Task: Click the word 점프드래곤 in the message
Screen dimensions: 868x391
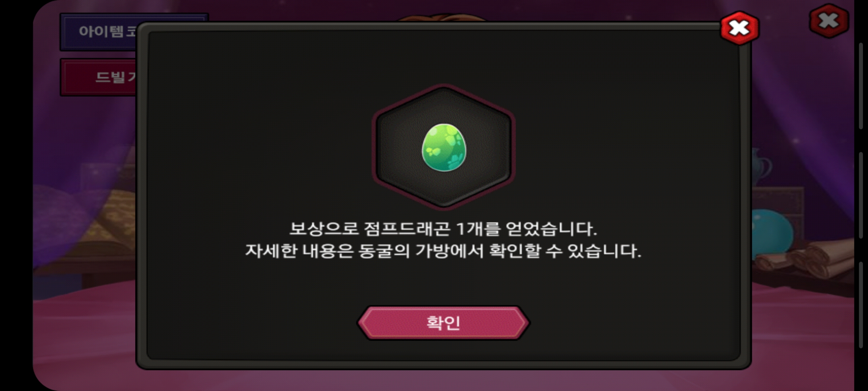Action: (x=407, y=229)
